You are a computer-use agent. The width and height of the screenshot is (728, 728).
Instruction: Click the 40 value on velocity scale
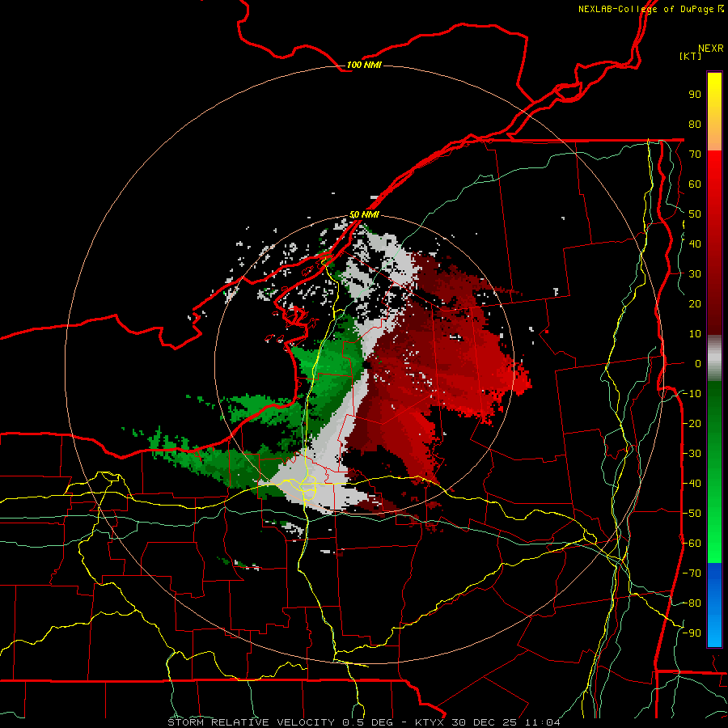[x=695, y=244]
